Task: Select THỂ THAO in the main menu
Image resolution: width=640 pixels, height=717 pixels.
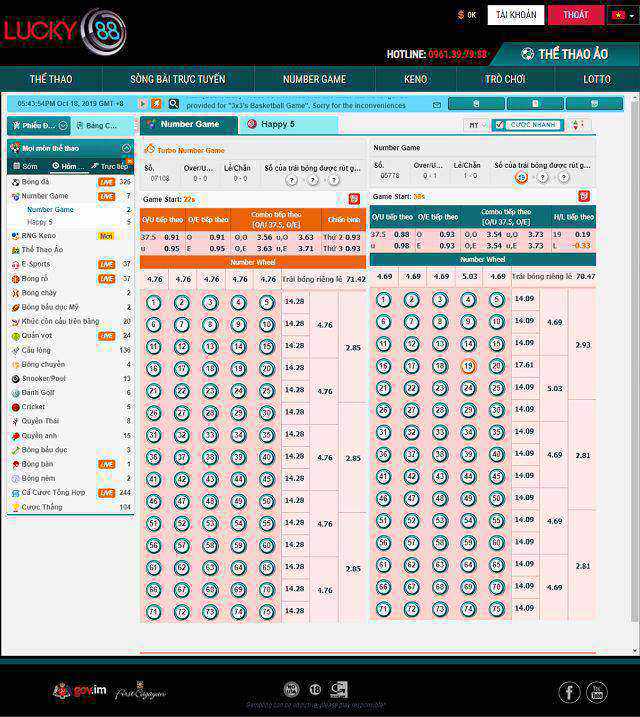Action: click(51, 79)
